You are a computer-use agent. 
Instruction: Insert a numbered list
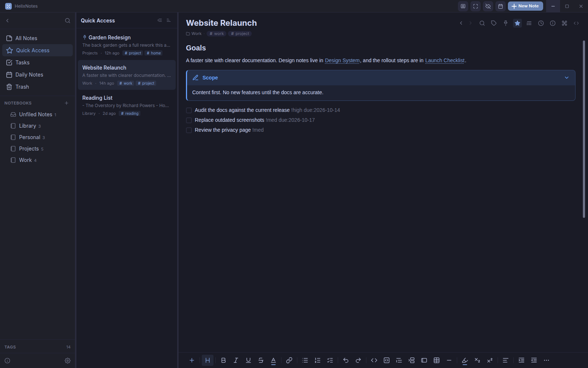pyautogui.click(x=318, y=360)
